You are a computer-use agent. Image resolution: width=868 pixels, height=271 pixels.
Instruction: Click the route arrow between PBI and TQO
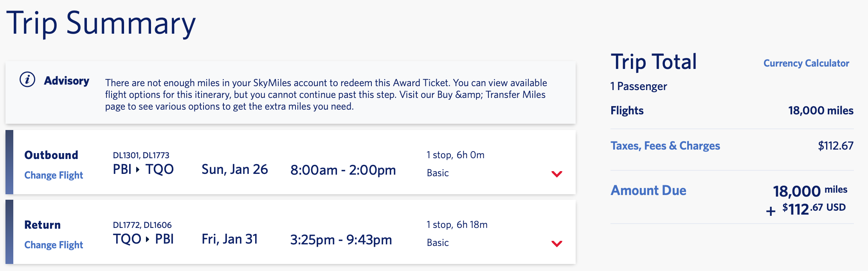pyautogui.click(x=138, y=170)
